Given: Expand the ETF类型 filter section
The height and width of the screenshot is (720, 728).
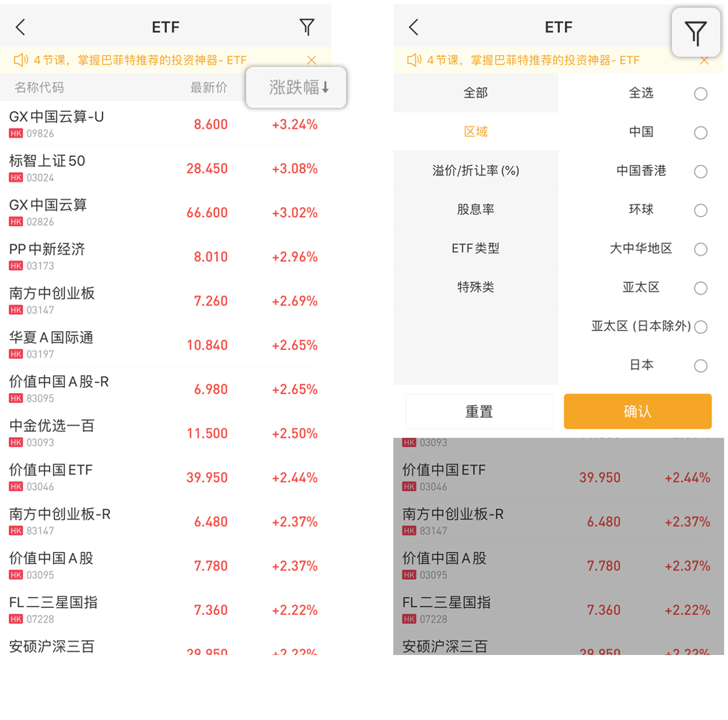Looking at the screenshot, I should tap(475, 248).
